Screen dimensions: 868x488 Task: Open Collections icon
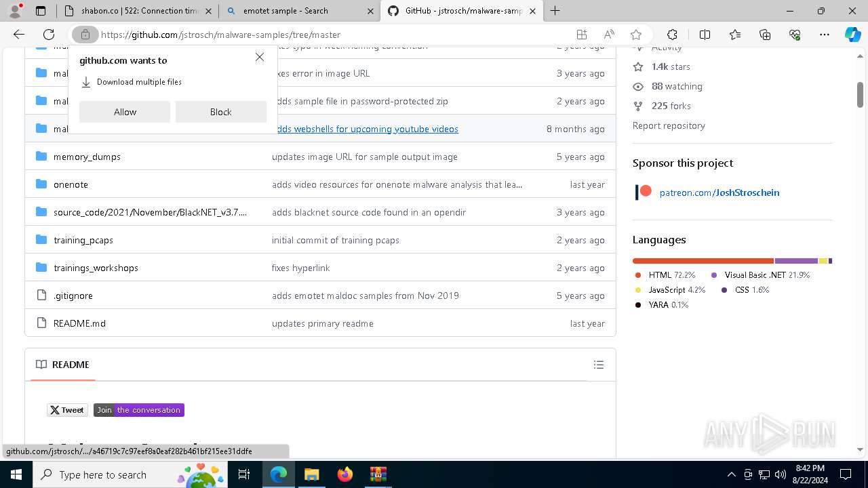point(765,35)
